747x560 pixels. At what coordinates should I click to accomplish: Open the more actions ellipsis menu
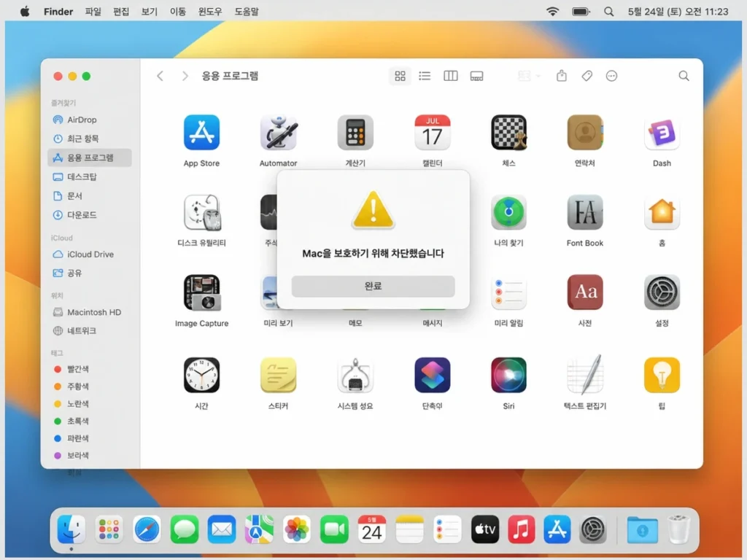(x=612, y=76)
